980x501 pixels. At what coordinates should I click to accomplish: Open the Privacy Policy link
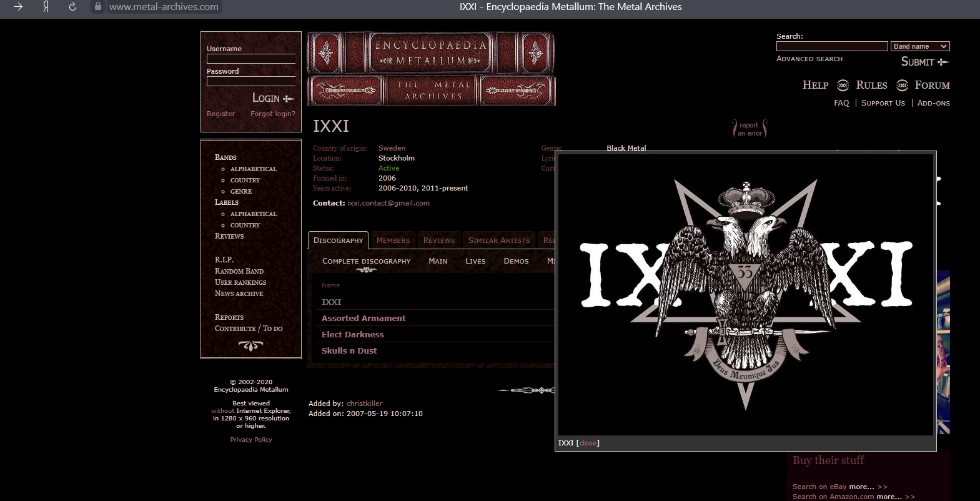tap(251, 440)
